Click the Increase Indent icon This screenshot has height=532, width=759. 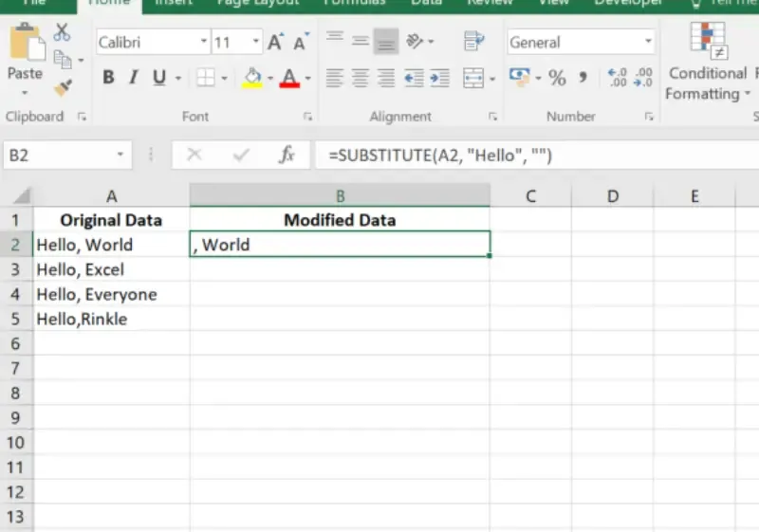coord(439,78)
